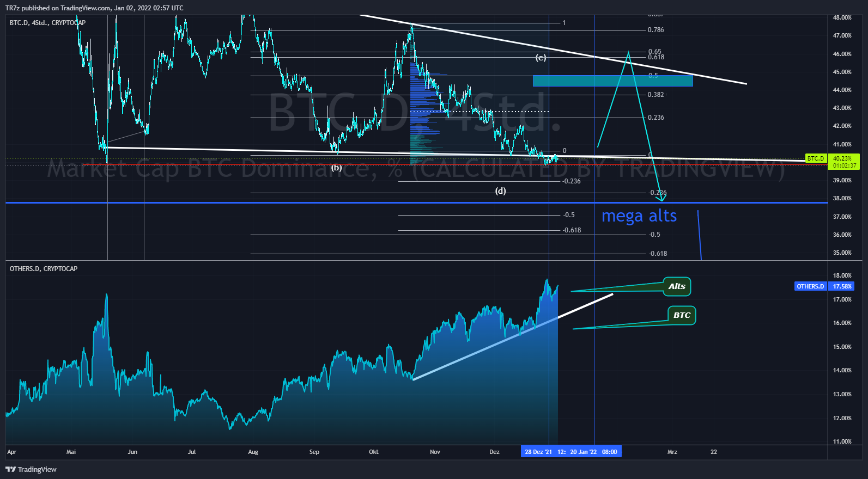The image size is (868, 479).
Task: Click the 18.00% price scale label
Action: (x=842, y=275)
